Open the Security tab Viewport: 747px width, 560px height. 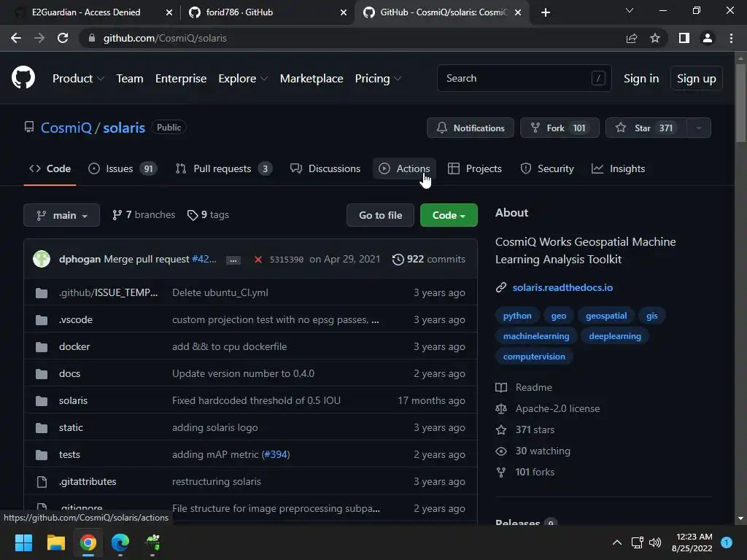pyautogui.click(x=547, y=168)
